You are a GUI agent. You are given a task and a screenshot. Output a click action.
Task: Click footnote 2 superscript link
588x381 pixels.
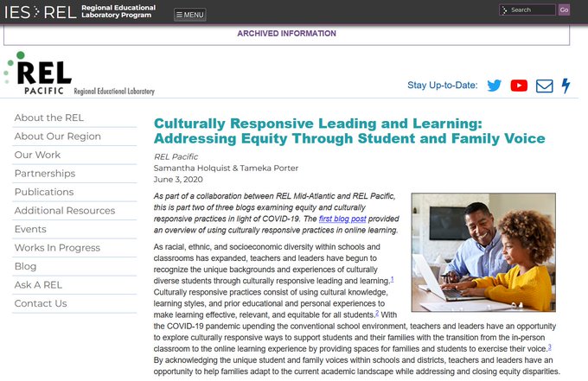377,314
